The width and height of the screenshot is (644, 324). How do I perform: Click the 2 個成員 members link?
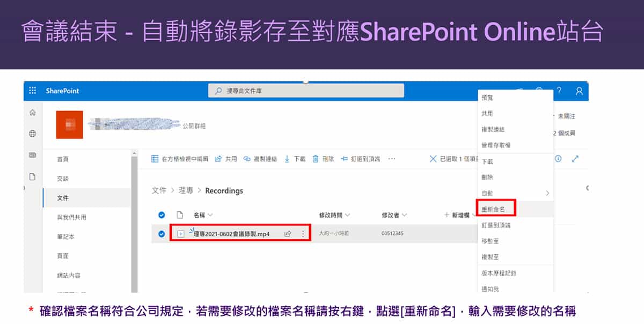[x=565, y=133]
